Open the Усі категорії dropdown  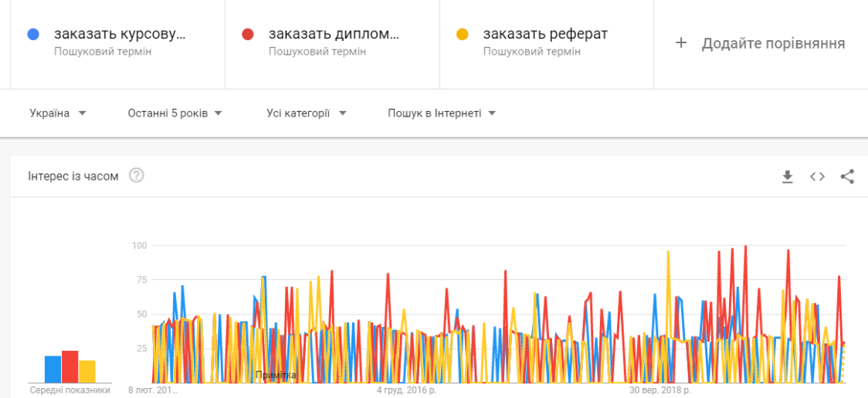point(307,113)
